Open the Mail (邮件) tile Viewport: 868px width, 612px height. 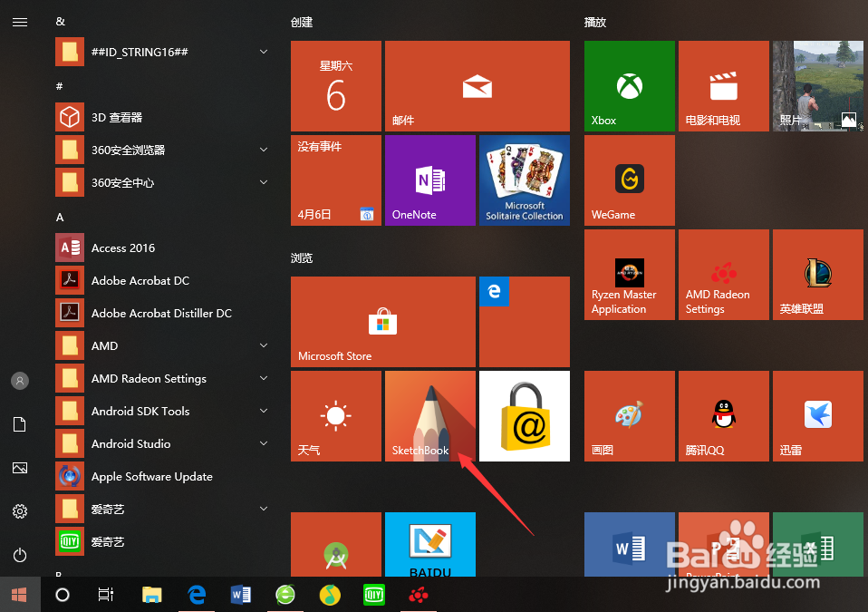(x=477, y=86)
